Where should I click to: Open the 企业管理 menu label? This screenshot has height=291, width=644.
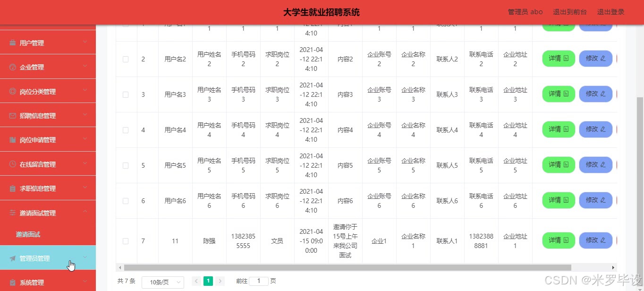(32, 67)
